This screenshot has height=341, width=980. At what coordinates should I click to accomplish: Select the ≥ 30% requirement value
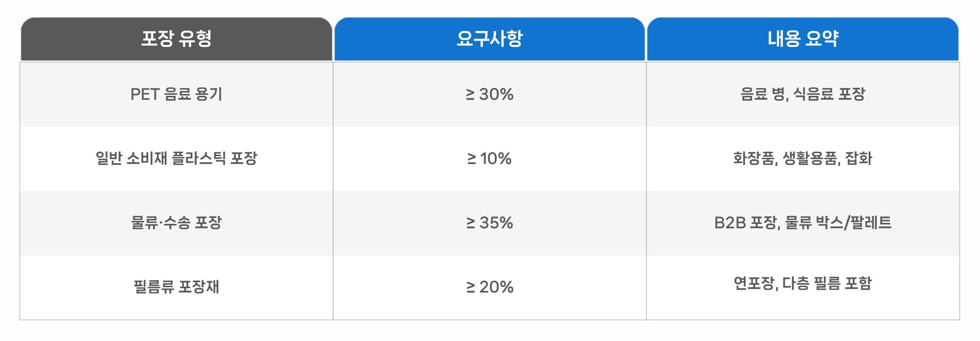[490, 94]
